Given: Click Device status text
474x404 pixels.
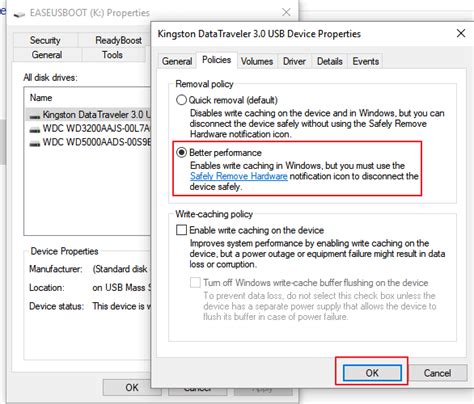Looking at the screenshot, I should pyautogui.click(x=56, y=306).
